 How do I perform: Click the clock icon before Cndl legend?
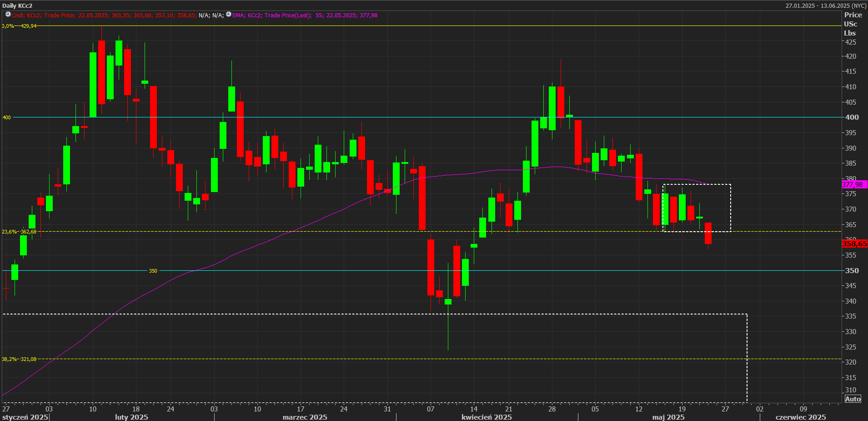tap(8, 15)
